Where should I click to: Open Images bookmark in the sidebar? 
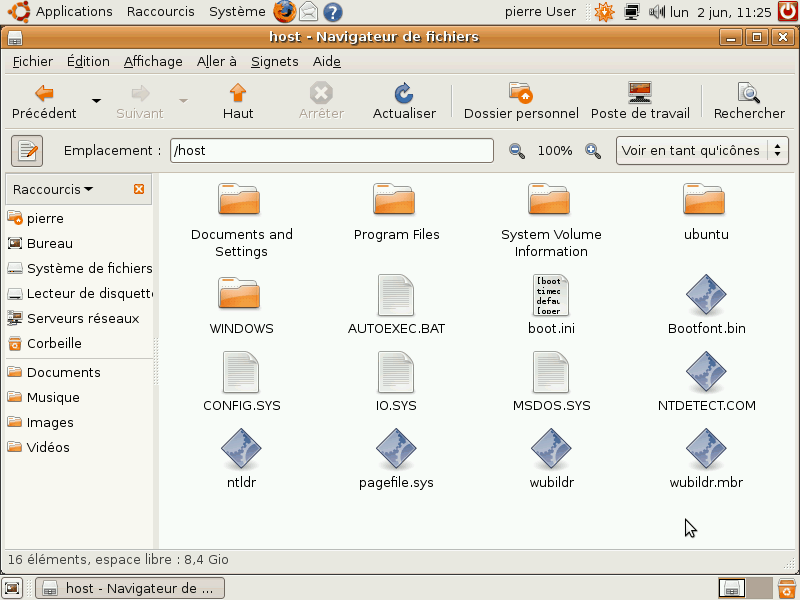point(79,422)
